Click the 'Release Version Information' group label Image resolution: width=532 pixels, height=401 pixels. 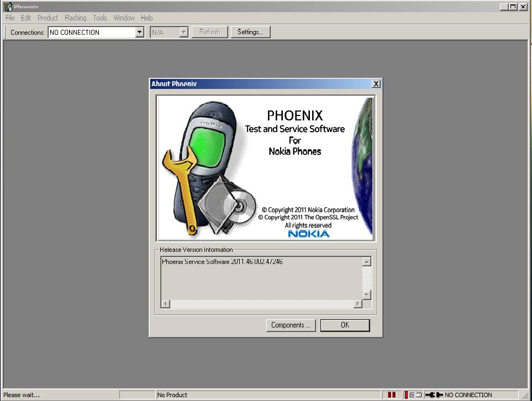(196, 250)
